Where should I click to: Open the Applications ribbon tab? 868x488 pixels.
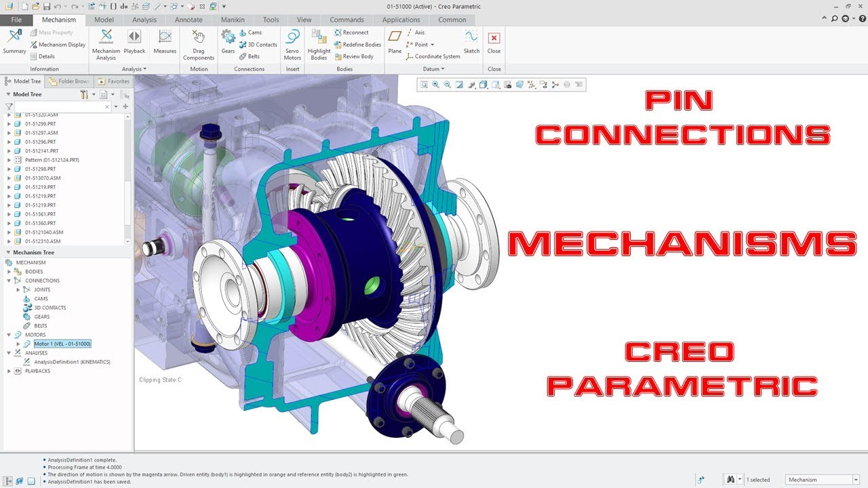401,20
